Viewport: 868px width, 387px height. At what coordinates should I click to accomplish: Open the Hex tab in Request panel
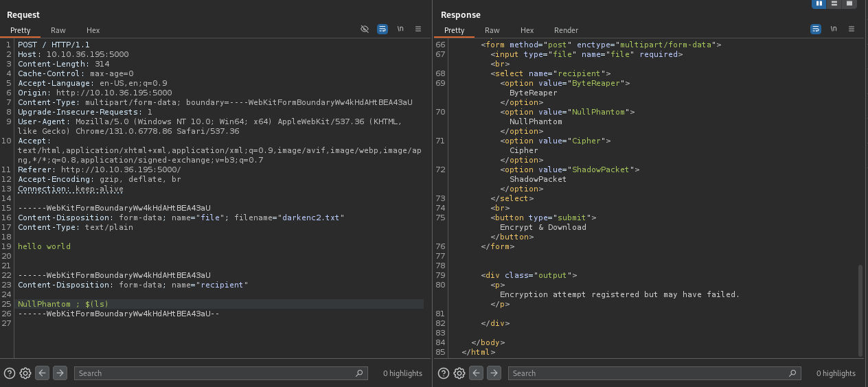pos(93,30)
